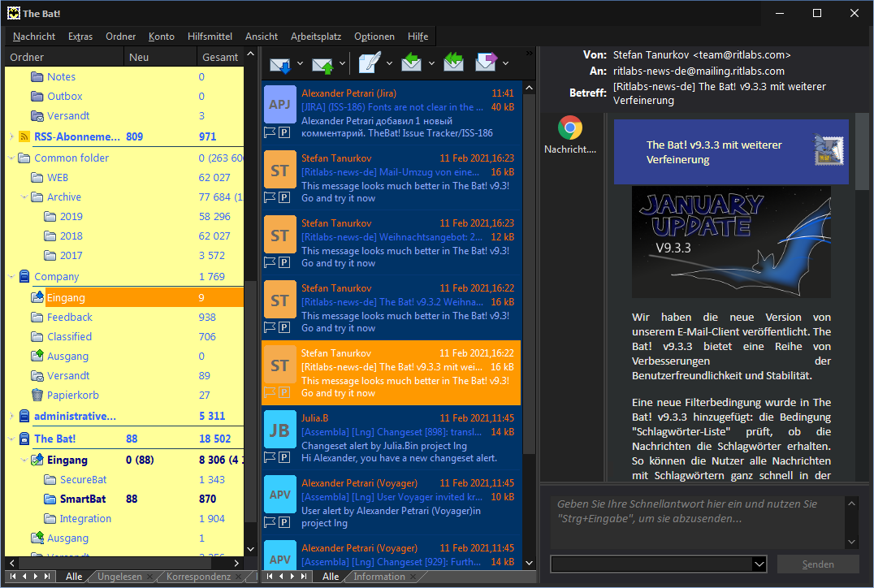874x588 pixels.
Task: Click the Forward message toolbar icon
Action: 486,62
